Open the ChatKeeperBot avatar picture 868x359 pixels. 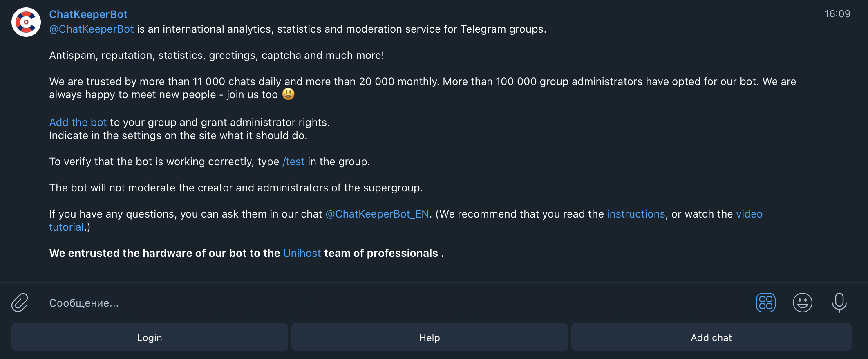[x=26, y=22]
